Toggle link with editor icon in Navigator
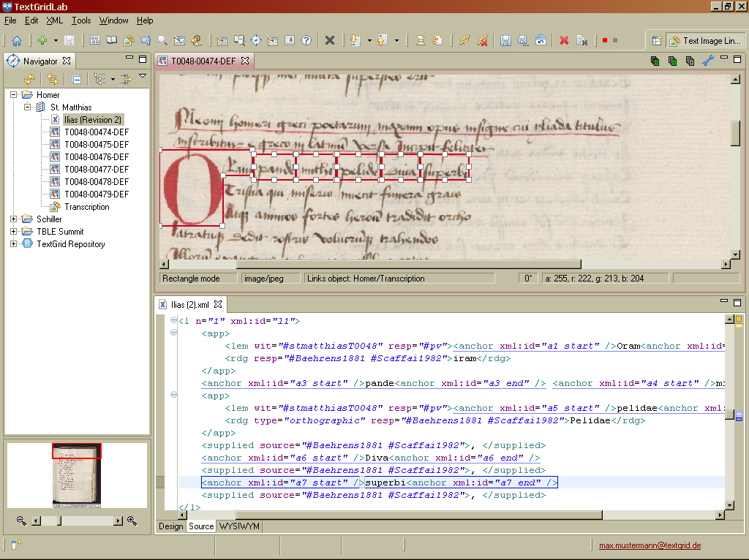The image size is (749, 560). pyautogui.click(x=53, y=79)
